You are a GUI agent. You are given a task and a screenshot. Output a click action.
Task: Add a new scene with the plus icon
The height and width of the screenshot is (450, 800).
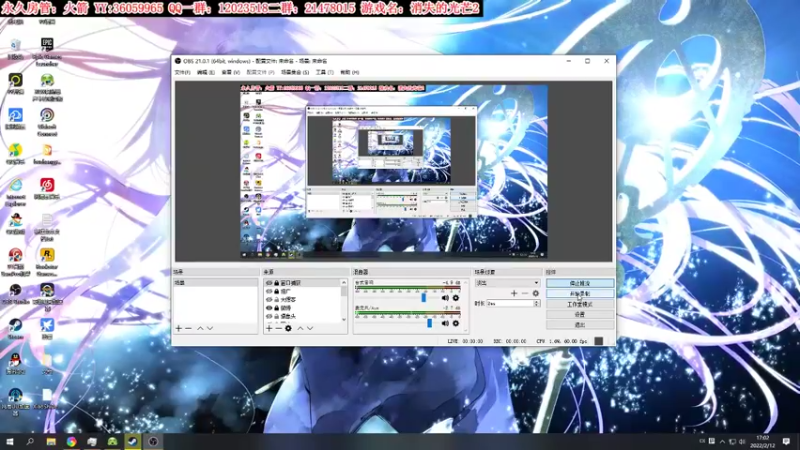[179, 329]
